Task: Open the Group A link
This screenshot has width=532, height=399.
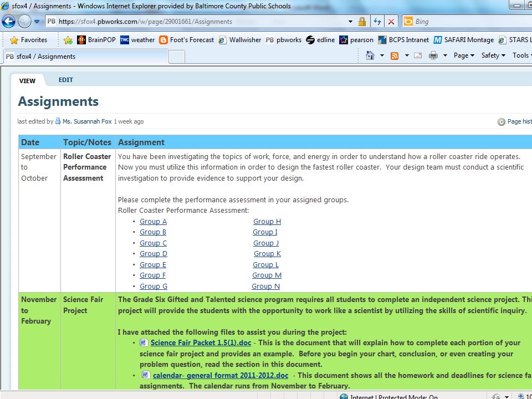Action: coord(153,222)
